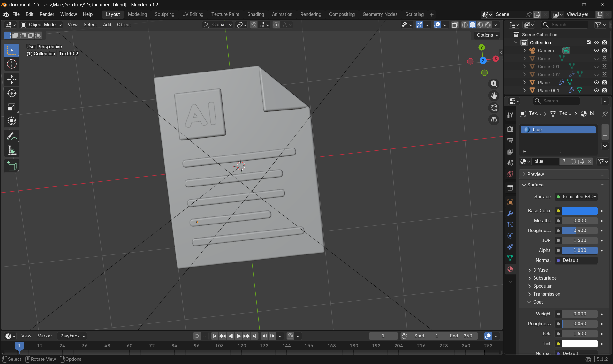
Task: Click the outliner Search field
Action: click(x=565, y=25)
